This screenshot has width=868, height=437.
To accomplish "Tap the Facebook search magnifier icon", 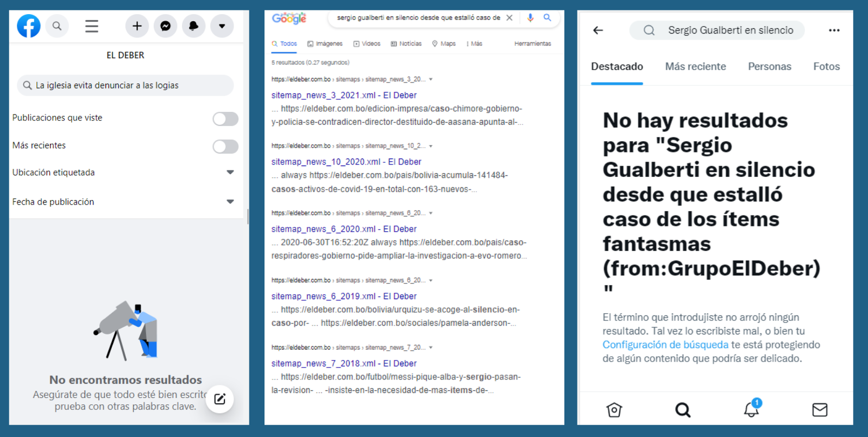I will (57, 26).
